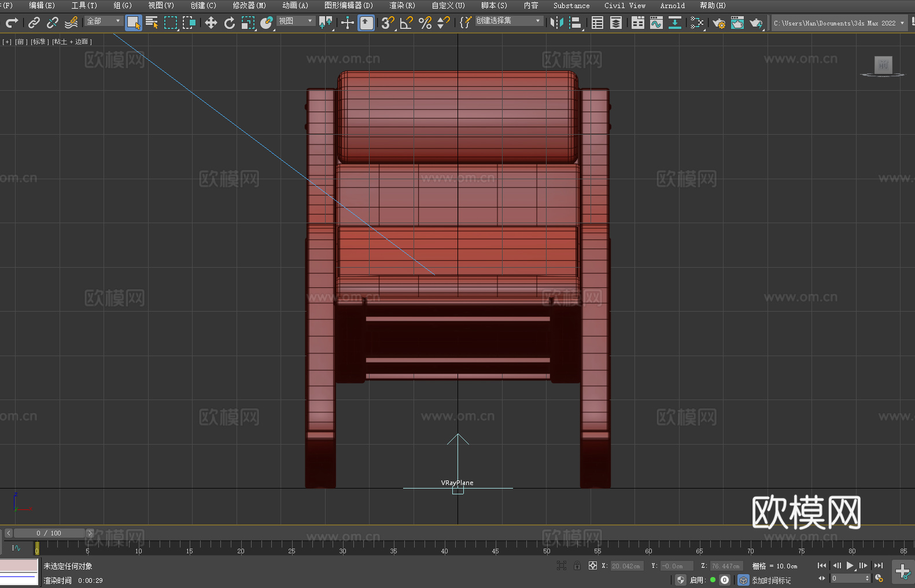Toggle Angle Snap
Screen dimensions: 915x588
coord(407,23)
